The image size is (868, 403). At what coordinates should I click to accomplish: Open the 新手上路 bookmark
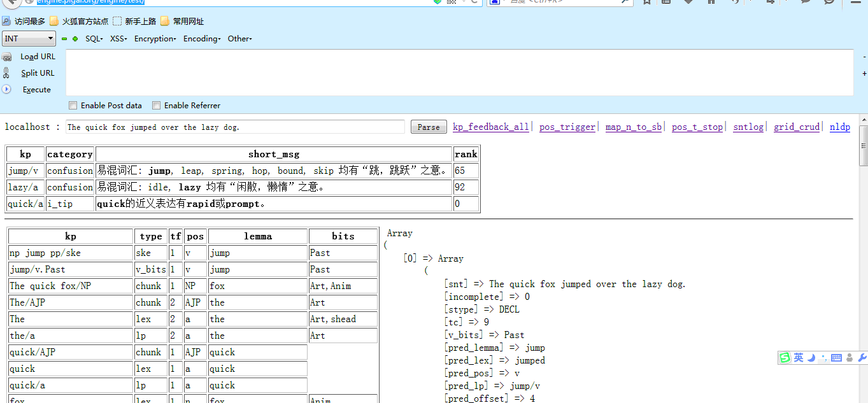134,21
